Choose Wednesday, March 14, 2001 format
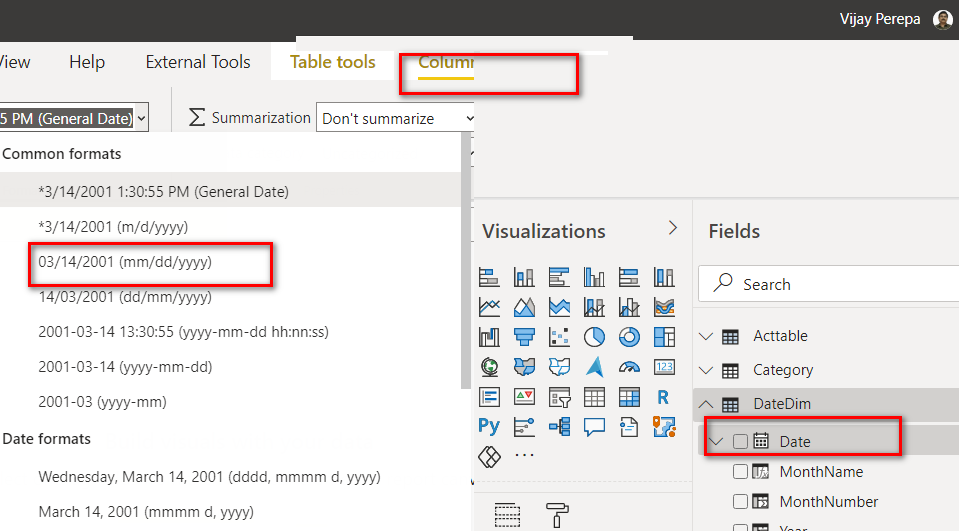The width and height of the screenshot is (959, 531). tap(230, 477)
